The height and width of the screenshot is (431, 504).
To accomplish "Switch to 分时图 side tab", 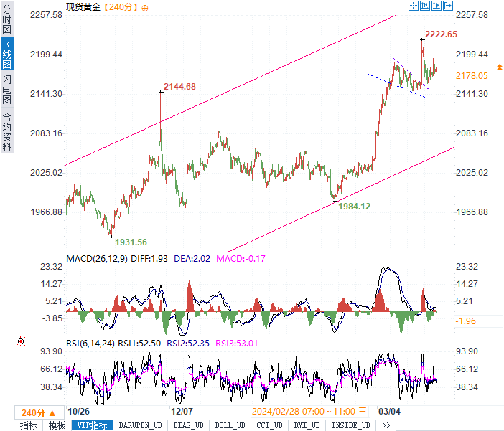I will pos(6,19).
